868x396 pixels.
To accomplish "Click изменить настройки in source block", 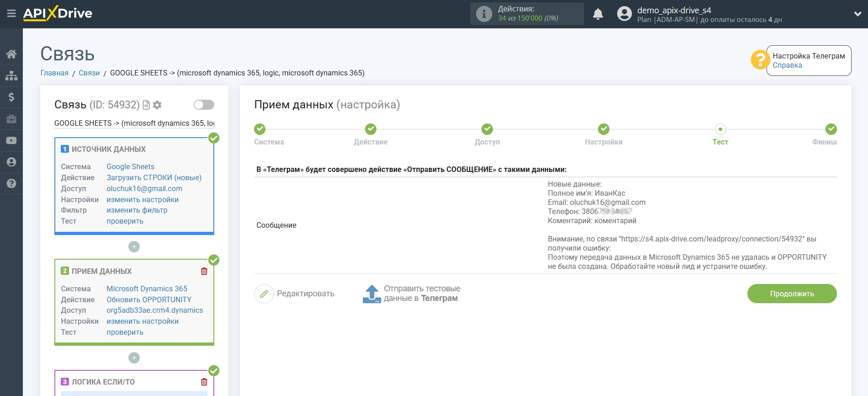I will (143, 199).
